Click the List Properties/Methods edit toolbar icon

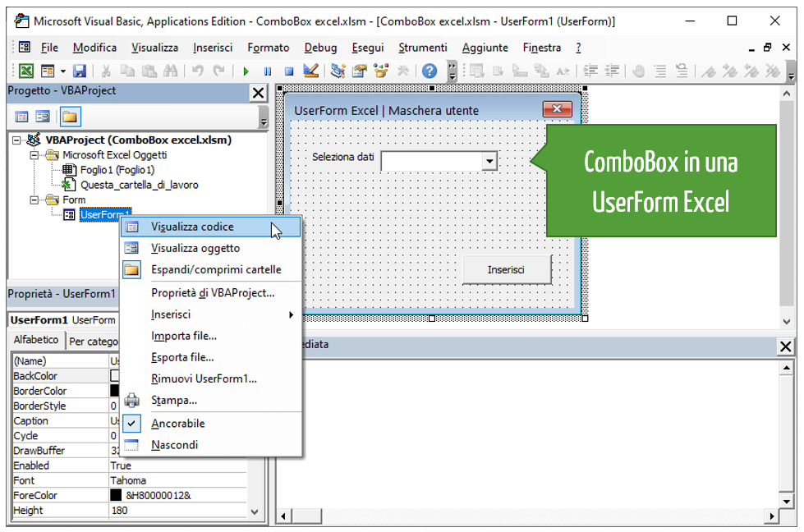476,71
